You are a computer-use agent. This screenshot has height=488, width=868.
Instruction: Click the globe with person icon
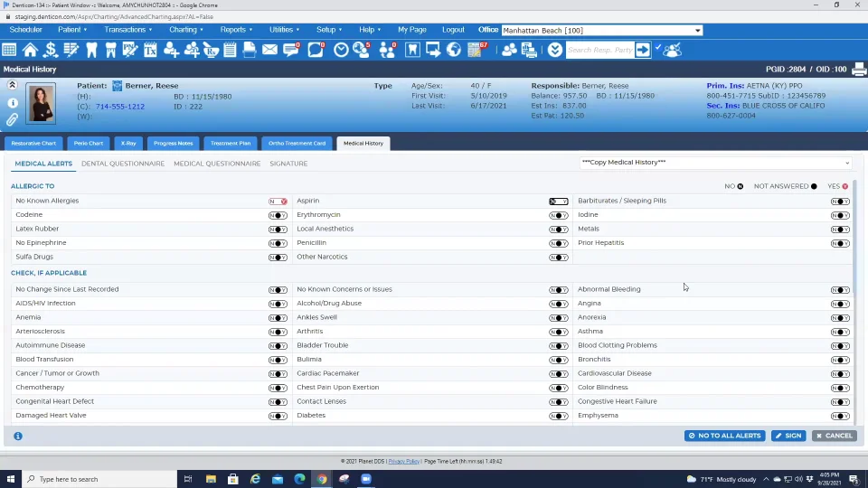pos(362,50)
